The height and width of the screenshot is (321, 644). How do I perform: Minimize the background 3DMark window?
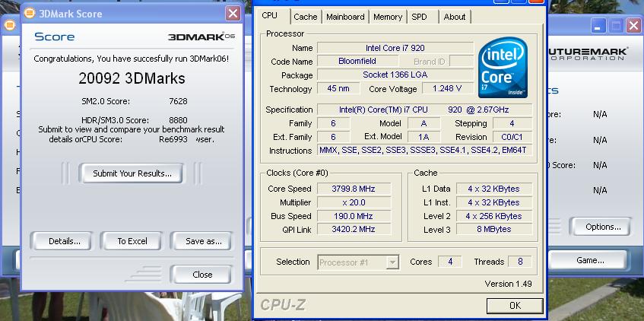[598, 27]
